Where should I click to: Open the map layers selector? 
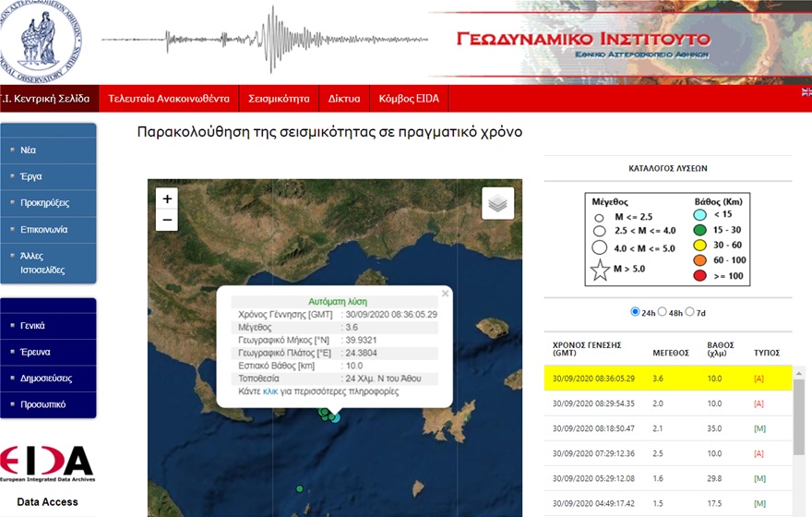tap(497, 203)
